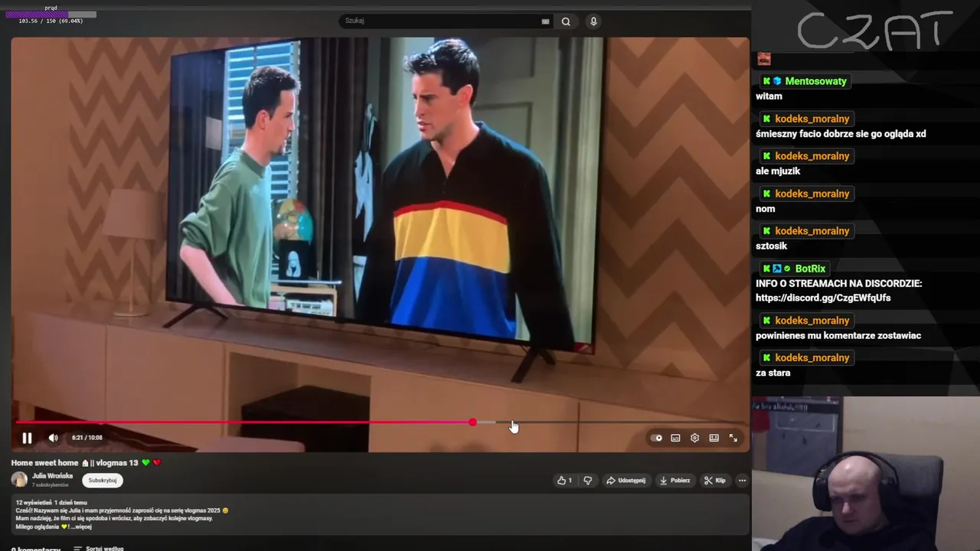Share the video via Udostępnij
This screenshot has height=551, width=980.
(626, 481)
